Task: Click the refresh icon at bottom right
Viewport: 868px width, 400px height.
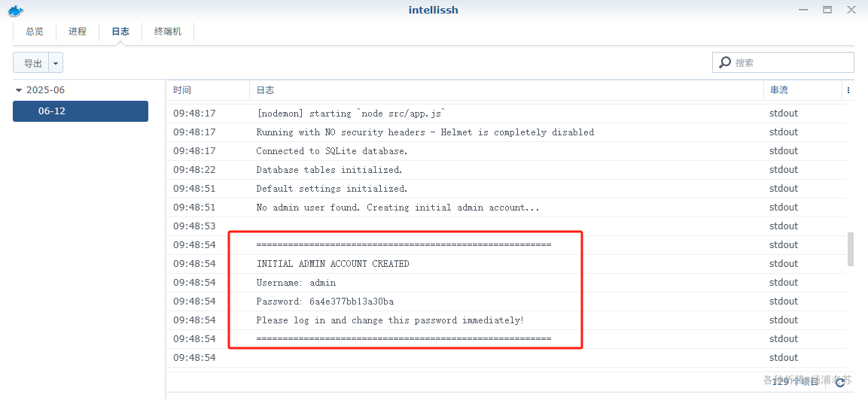Action: coord(840,382)
